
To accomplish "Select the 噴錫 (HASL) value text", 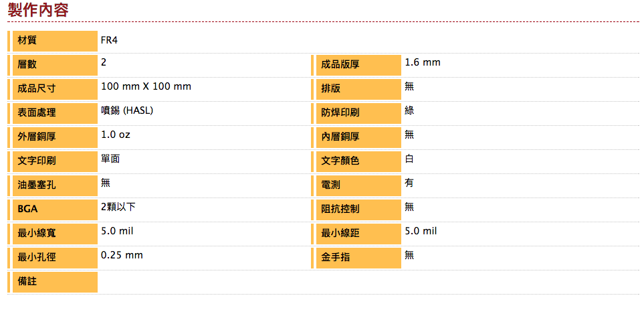I will (x=127, y=110).
